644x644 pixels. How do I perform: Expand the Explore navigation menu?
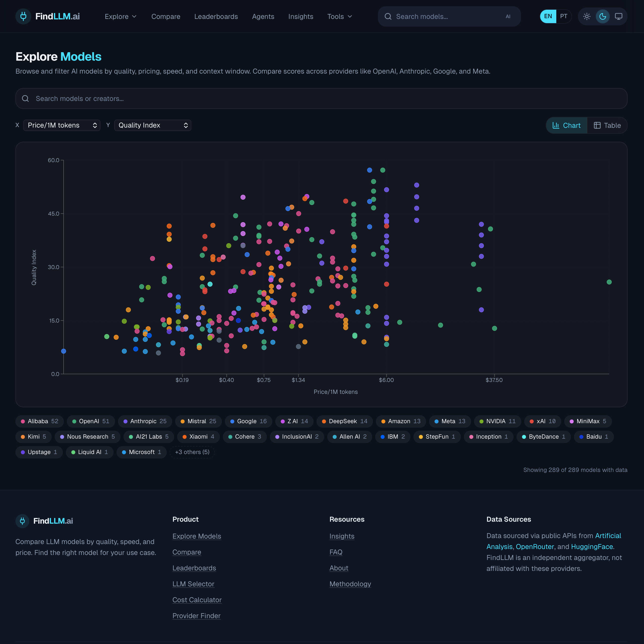pyautogui.click(x=120, y=17)
